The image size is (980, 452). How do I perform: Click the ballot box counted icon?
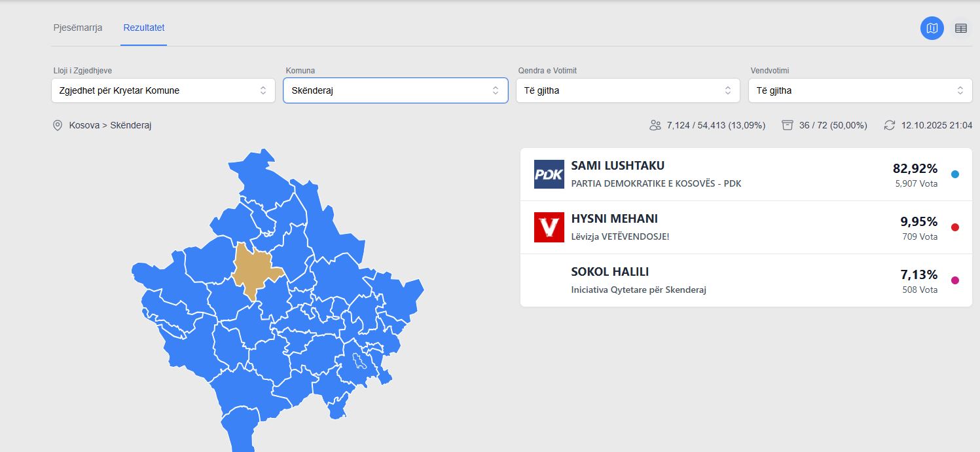coord(788,125)
